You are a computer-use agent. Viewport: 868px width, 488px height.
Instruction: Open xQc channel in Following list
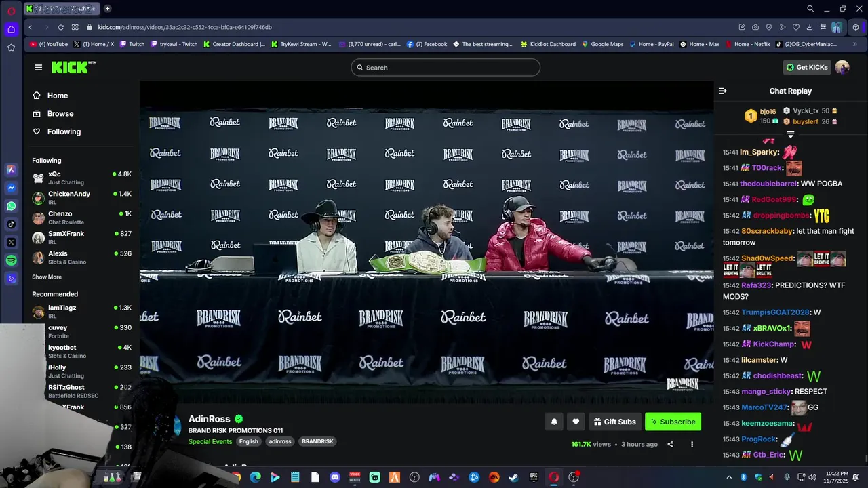pyautogui.click(x=81, y=178)
